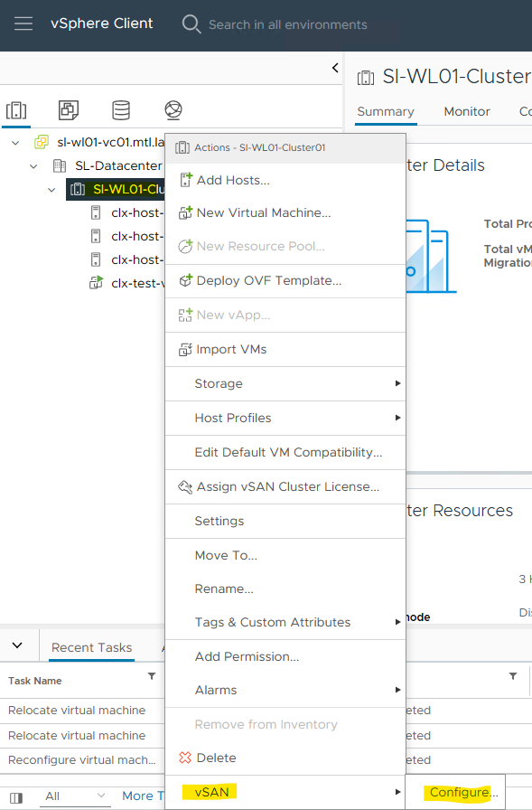Collapse the Sl-WL01-Cluster tree node
This screenshot has width=532, height=810.
click(x=51, y=190)
